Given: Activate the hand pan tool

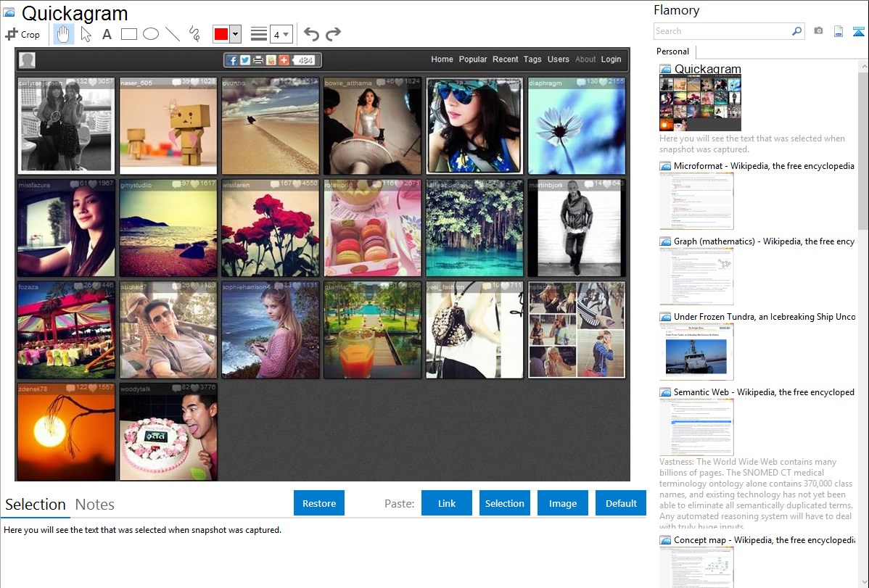Looking at the screenshot, I should tap(63, 34).
